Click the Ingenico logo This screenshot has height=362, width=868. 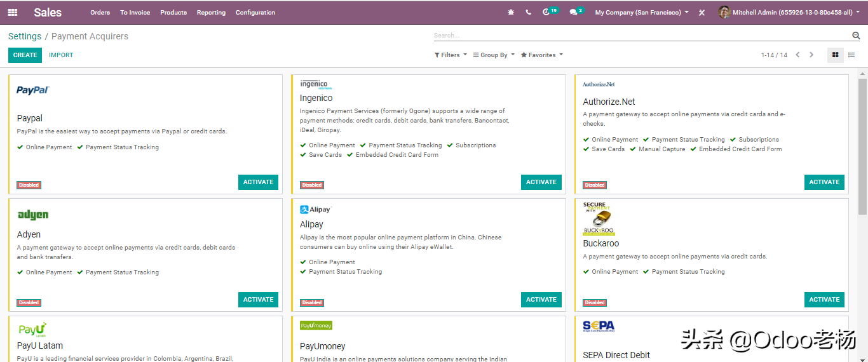(315, 84)
